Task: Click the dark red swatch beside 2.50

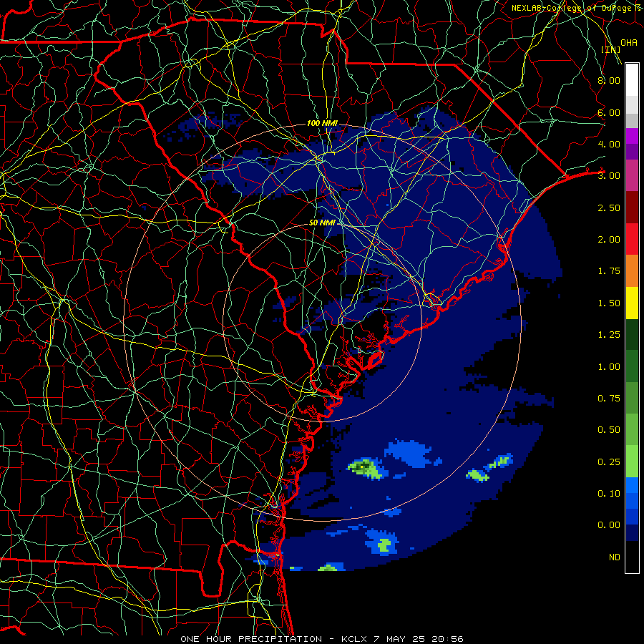Action: pyautogui.click(x=632, y=208)
